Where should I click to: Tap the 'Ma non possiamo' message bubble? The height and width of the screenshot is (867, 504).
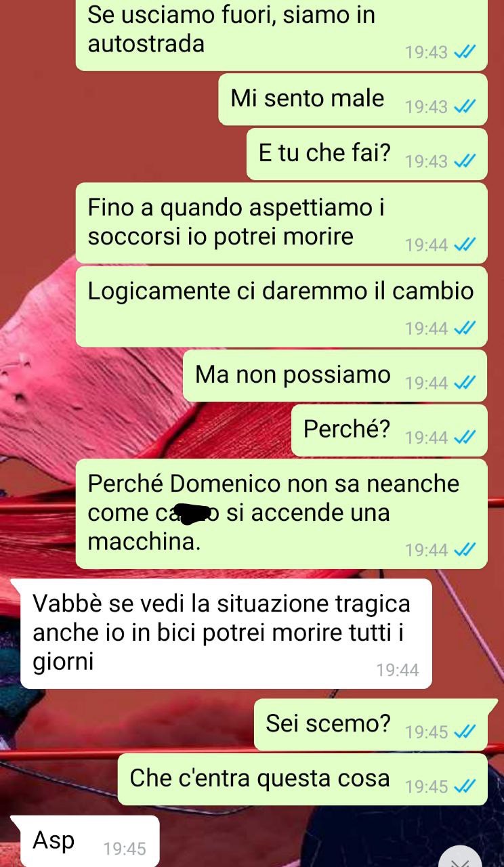(x=335, y=375)
